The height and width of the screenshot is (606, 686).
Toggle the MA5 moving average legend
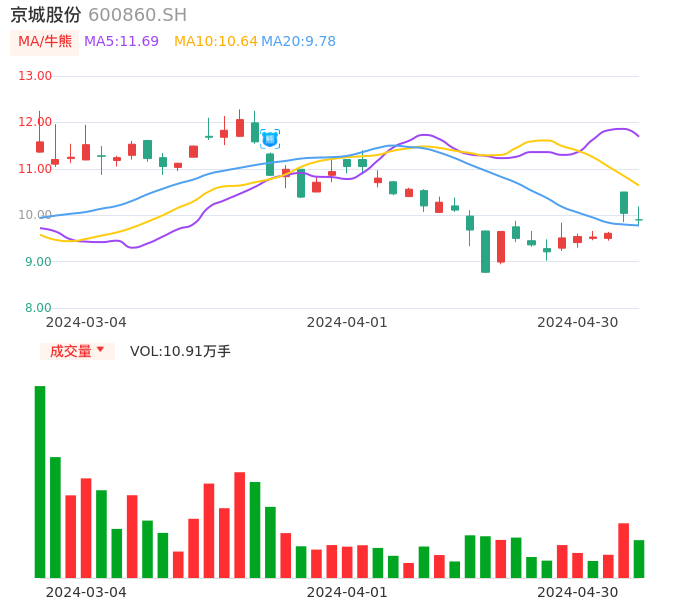pos(121,42)
